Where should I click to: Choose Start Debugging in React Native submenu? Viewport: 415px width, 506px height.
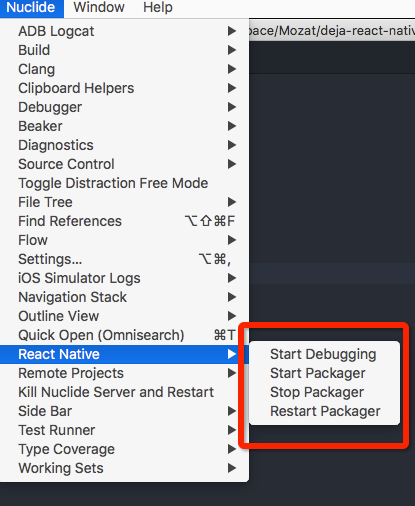(x=324, y=354)
